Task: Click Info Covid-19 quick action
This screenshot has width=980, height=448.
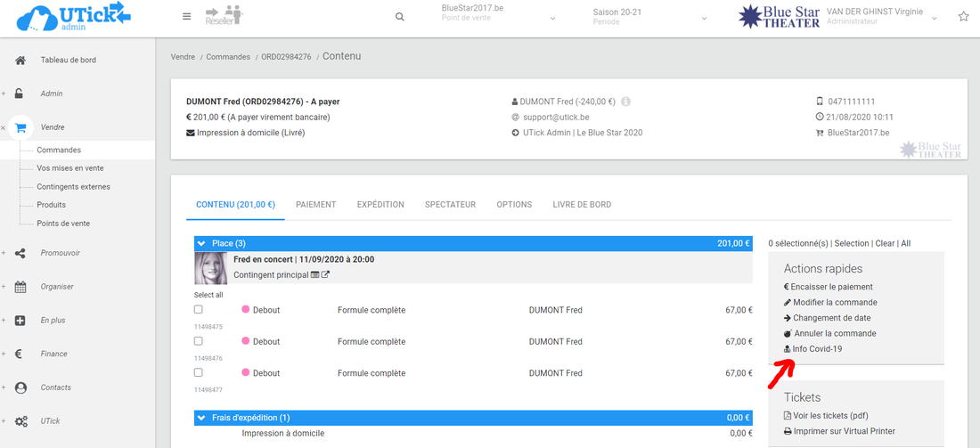Action: [816, 349]
